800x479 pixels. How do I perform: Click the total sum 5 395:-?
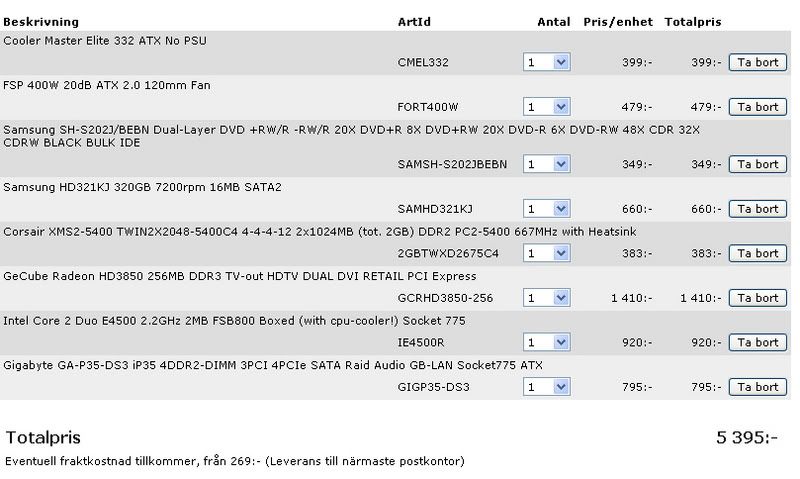pos(746,438)
